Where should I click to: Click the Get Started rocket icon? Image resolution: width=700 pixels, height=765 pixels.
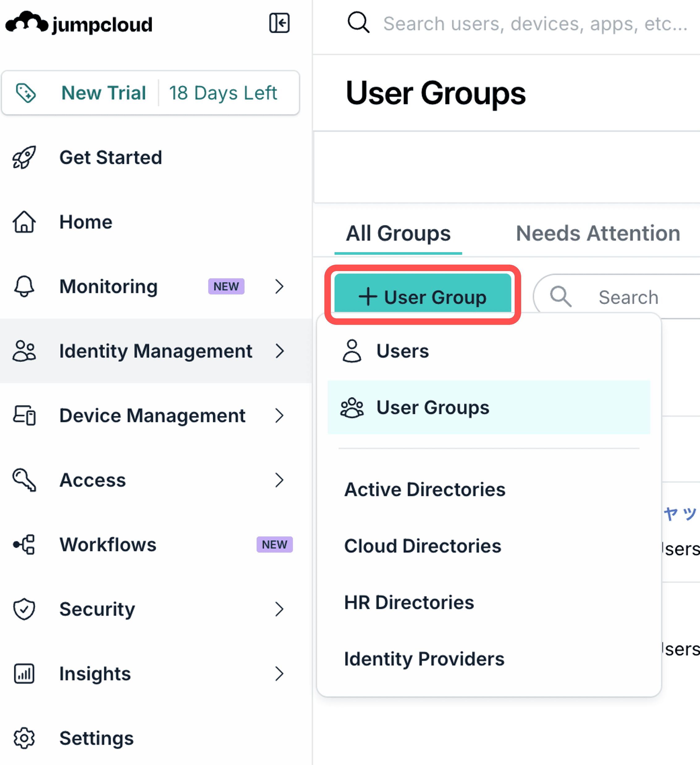pyautogui.click(x=24, y=157)
